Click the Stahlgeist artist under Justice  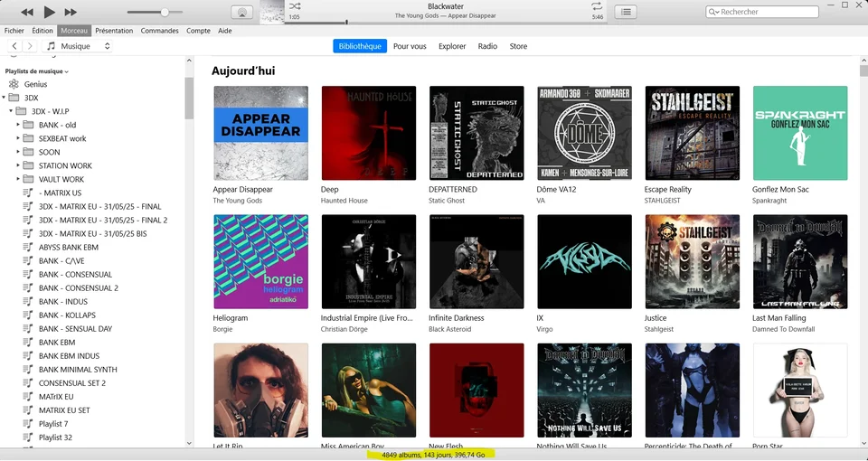point(659,329)
